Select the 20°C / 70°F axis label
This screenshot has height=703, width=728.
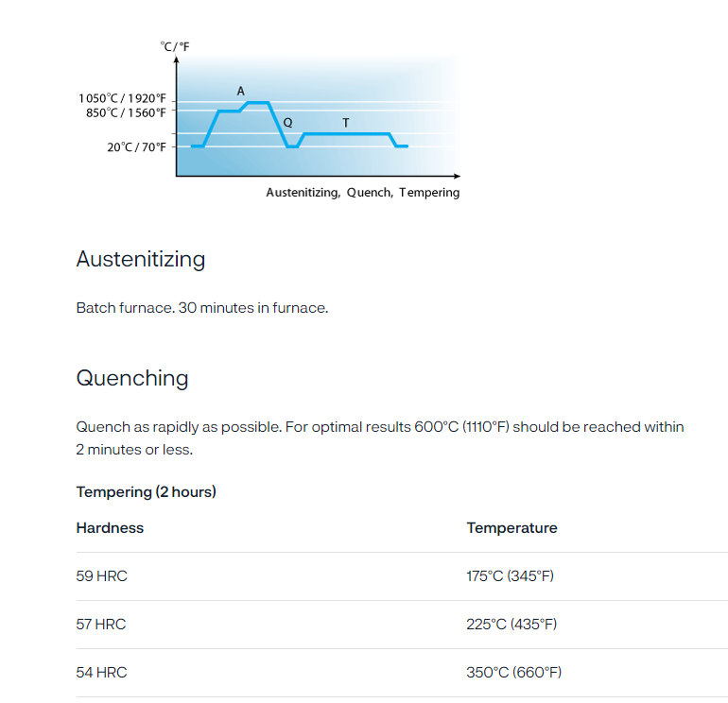click(136, 147)
